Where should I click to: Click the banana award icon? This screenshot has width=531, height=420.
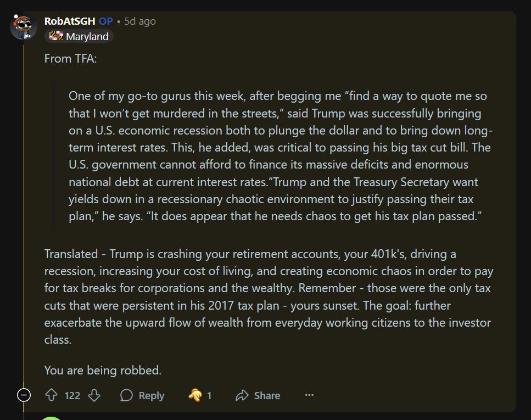pos(194,395)
